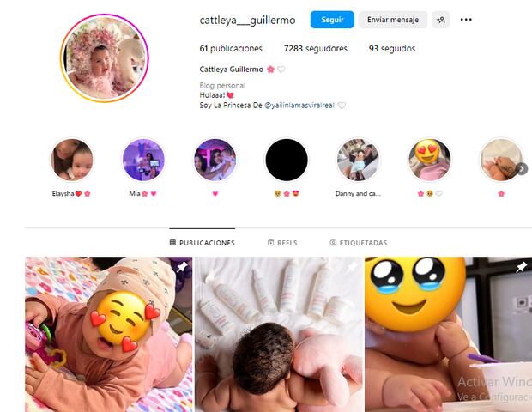
Task: Open the pinned post of baby in peach outfit
Action: coord(109,334)
